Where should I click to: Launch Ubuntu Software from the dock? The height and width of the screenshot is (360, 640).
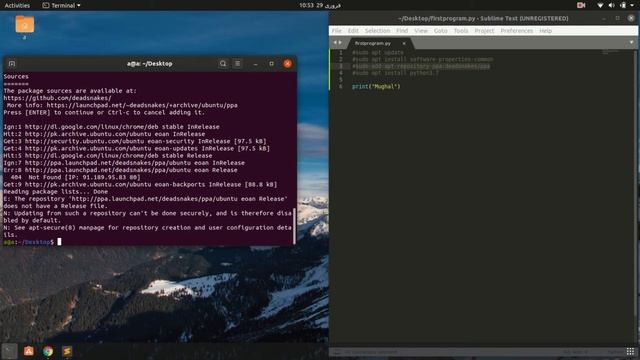point(29,351)
